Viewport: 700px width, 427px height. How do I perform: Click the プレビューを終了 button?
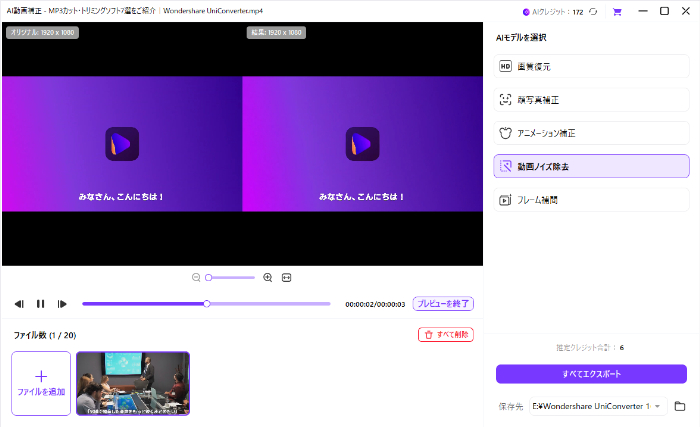coord(443,303)
